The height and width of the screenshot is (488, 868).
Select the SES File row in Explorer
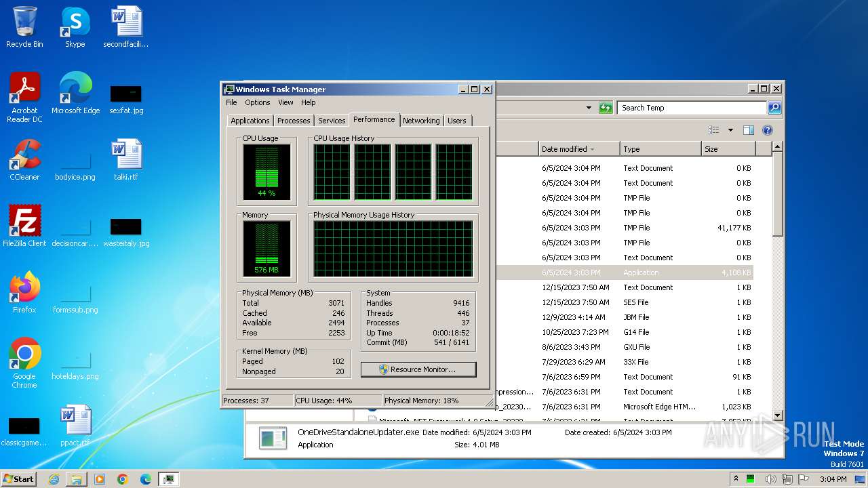click(x=625, y=302)
